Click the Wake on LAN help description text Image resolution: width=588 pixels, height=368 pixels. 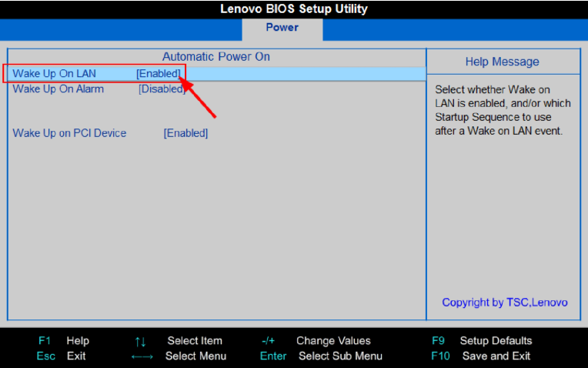click(503, 110)
